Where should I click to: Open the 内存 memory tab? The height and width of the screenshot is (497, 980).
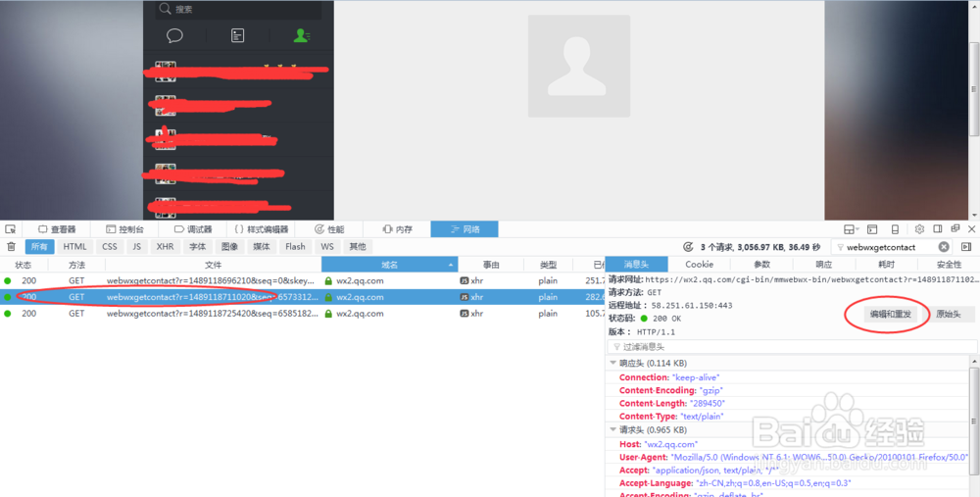398,229
